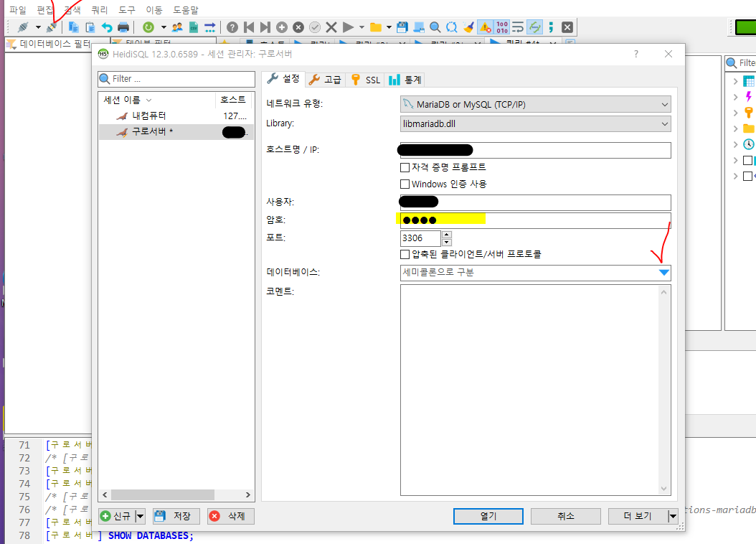Screen dimensions: 756x544
Task: Click the insert row plus icon
Action: [282, 27]
